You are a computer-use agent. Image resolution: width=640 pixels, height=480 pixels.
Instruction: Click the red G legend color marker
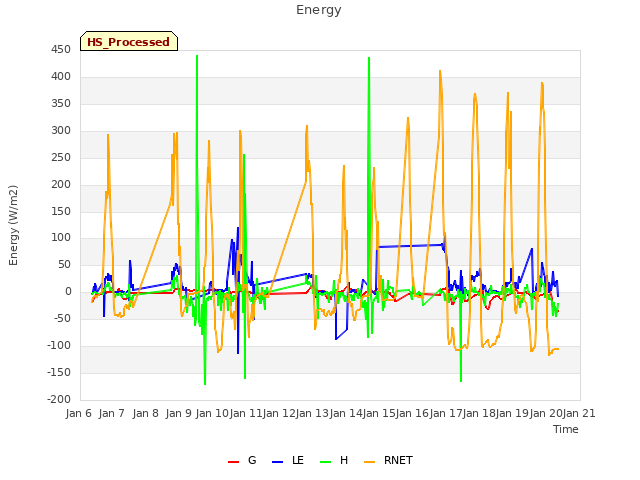233,462
